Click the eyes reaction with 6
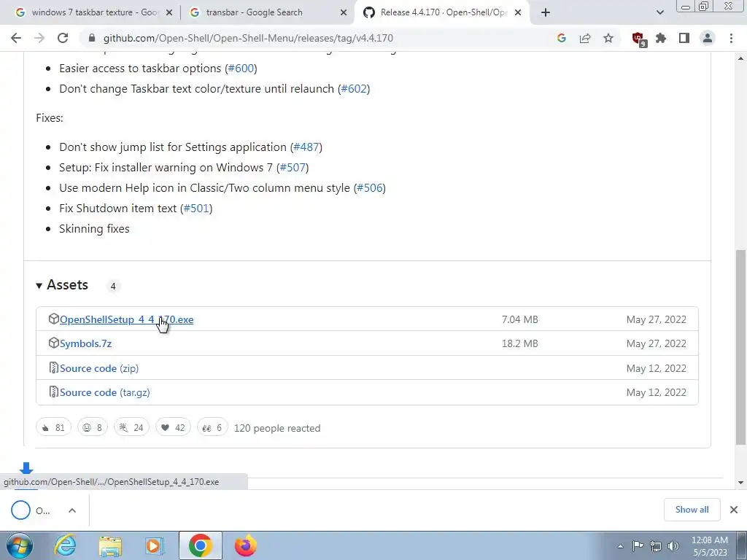Screen dimensions: 747x560 click(212, 427)
